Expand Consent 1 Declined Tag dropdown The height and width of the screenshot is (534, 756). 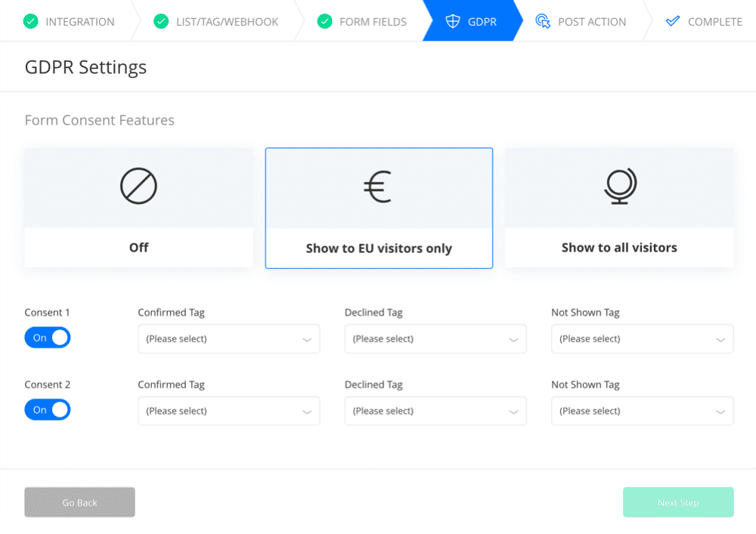pyautogui.click(x=435, y=339)
